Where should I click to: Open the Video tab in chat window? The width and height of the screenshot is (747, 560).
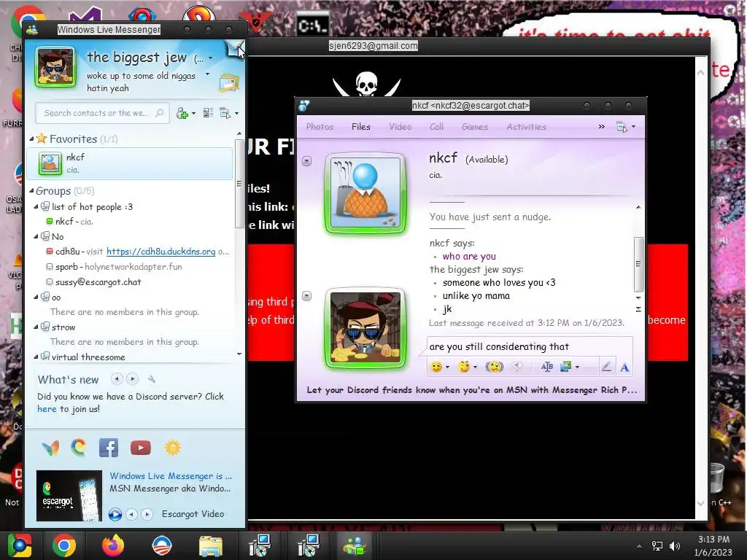pyautogui.click(x=400, y=127)
